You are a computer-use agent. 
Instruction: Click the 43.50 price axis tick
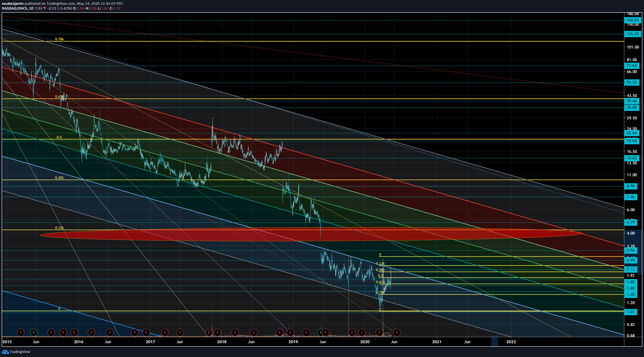click(x=632, y=95)
